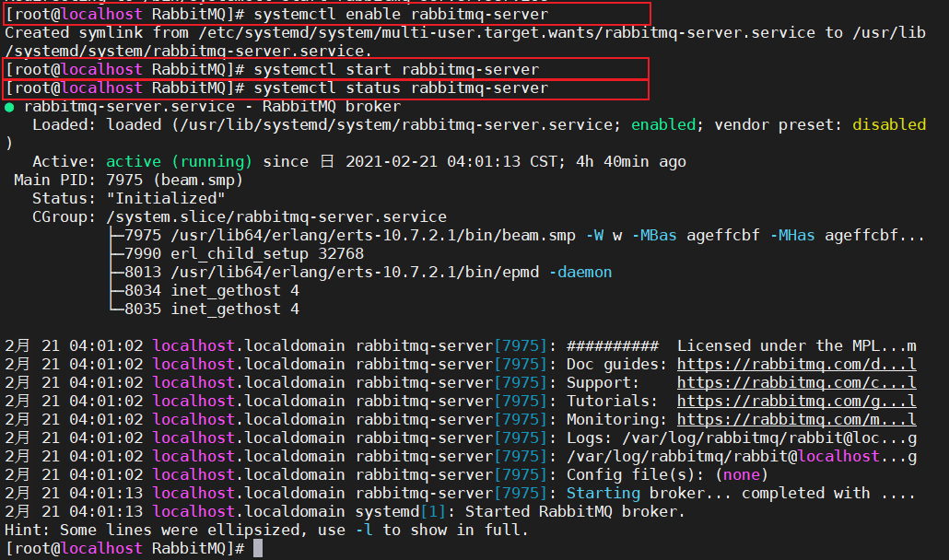Click the green 'enabled' word in Loaded line
Screen dimensions: 949x560
663,124
